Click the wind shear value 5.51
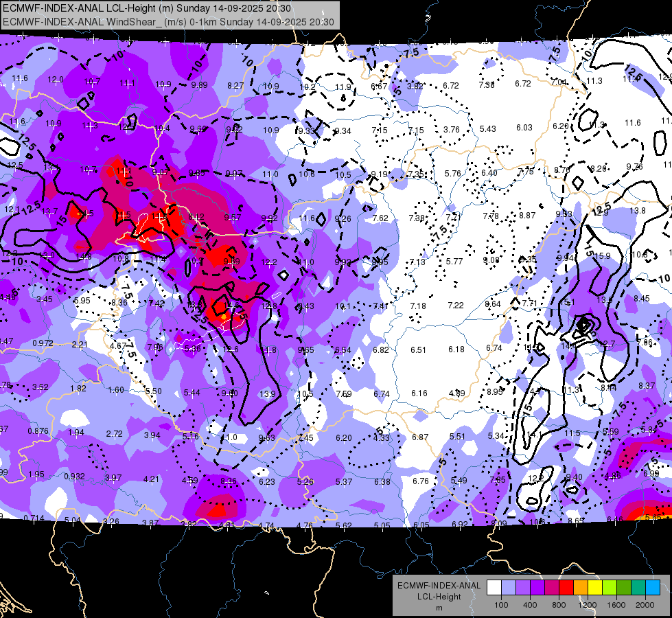The image size is (672, 618). click(457, 437)
